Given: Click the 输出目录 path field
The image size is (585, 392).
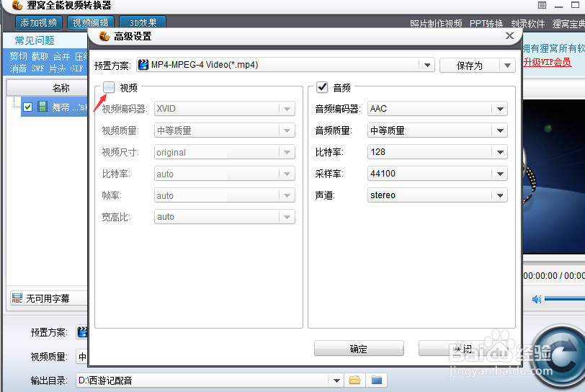Looking at the screenshot, I should [x=202, y=380].
